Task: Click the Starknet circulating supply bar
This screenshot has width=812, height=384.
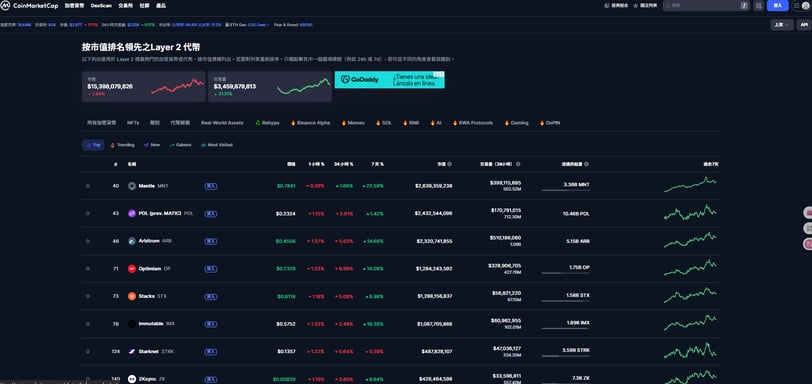Action: coord(566,356)
